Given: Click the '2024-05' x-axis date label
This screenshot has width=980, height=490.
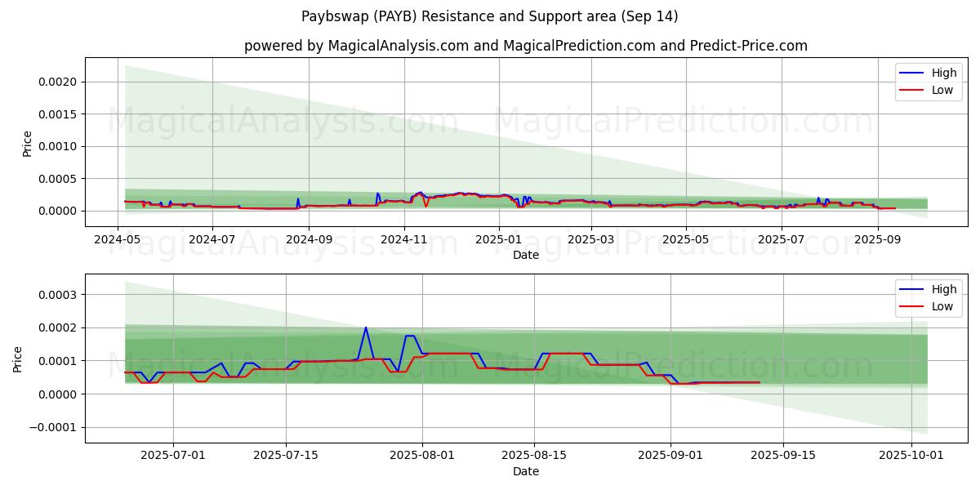Looking at the screenshot, I should coord(118,240).
